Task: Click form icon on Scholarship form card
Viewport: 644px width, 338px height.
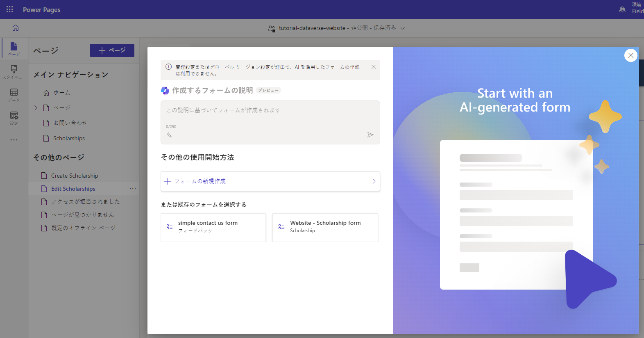Action: tap(282, 227)
